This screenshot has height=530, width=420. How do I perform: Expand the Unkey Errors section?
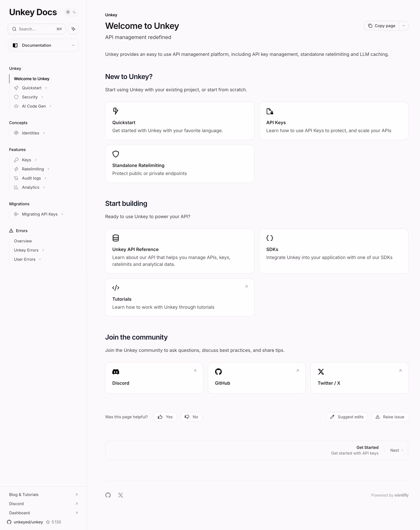coord(26,250)
